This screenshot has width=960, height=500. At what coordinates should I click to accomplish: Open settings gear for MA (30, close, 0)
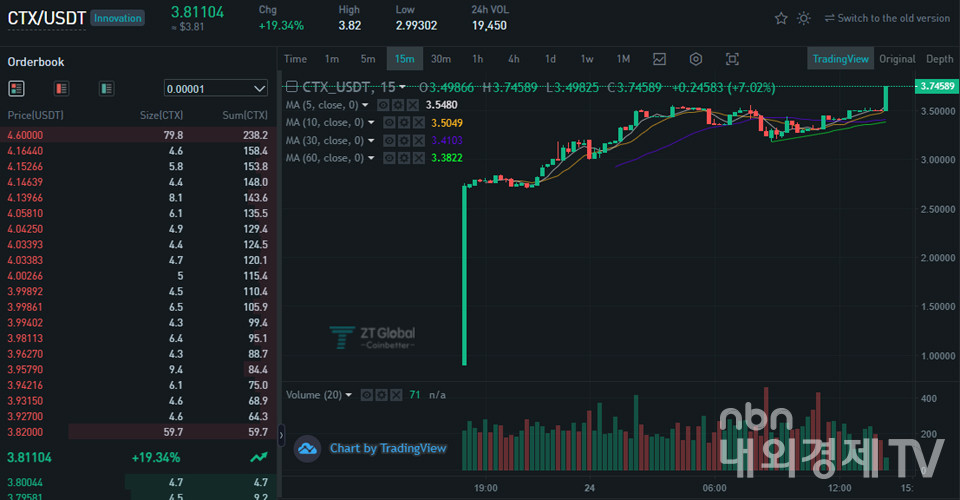click(x=404, y=141)
